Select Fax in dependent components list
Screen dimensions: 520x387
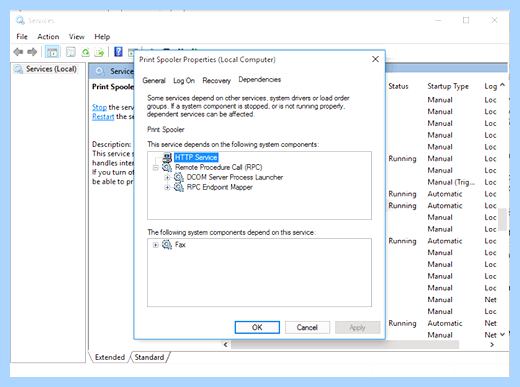coord(180,245)
